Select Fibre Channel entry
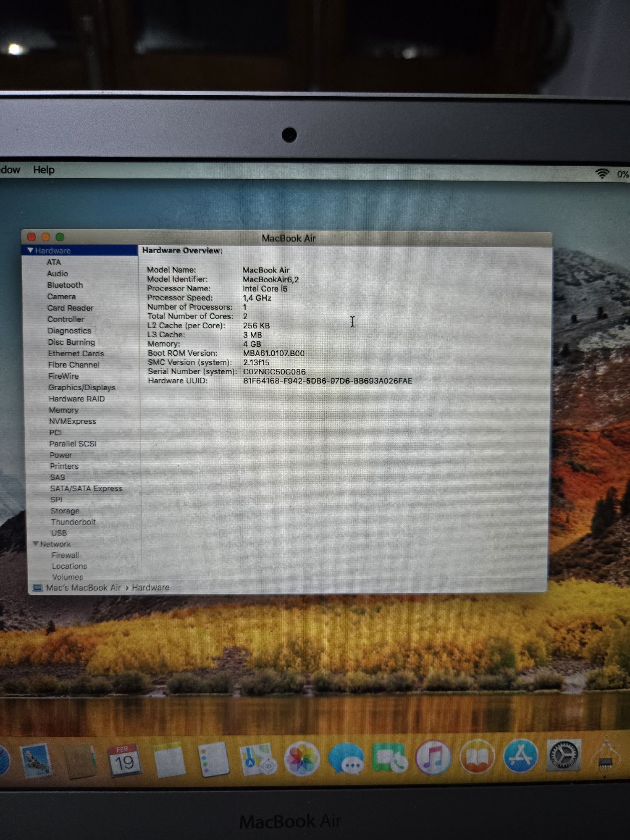This screenshot has height=840, width=630. click(74, 365)
